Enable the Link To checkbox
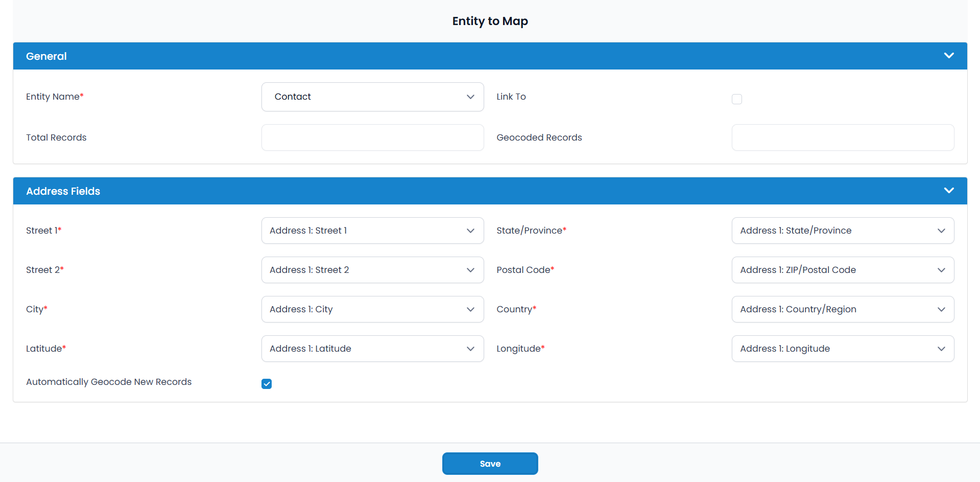This screenshot has height=482, width=980. point(736,99)
